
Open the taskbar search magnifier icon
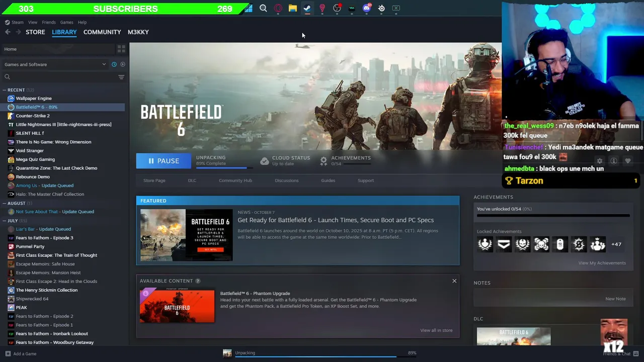pos(263,8)
